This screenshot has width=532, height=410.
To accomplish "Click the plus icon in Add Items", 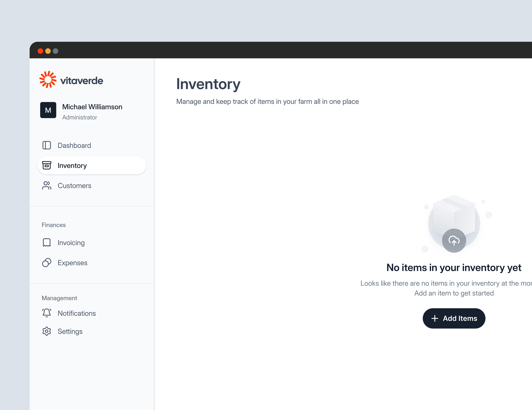I will [x=435, y=318].
